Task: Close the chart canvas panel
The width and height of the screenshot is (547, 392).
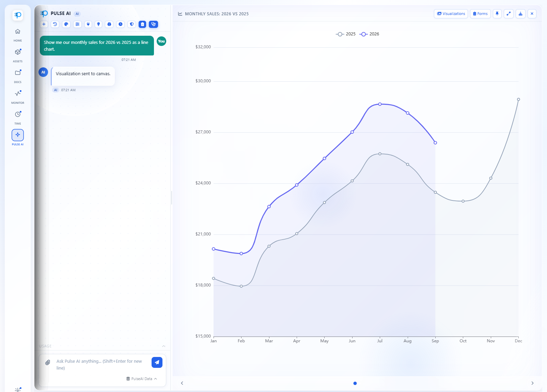Action: coord(532,14)
